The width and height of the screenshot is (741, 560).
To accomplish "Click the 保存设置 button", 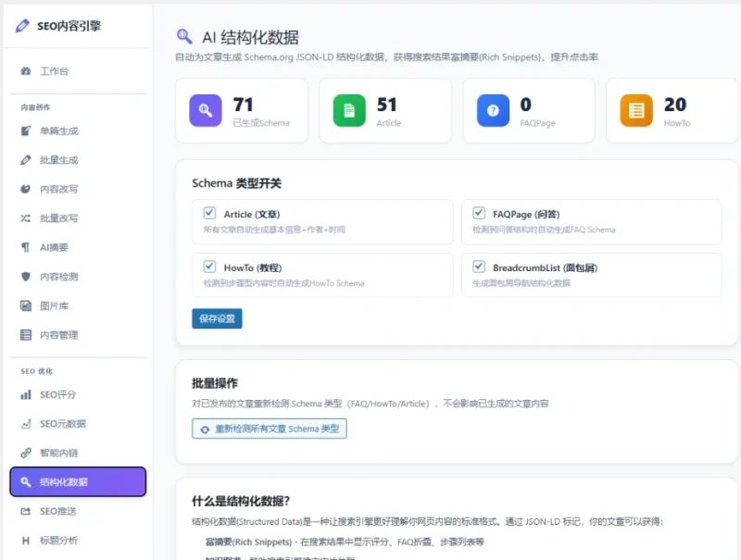I will (x=217, y=318).
